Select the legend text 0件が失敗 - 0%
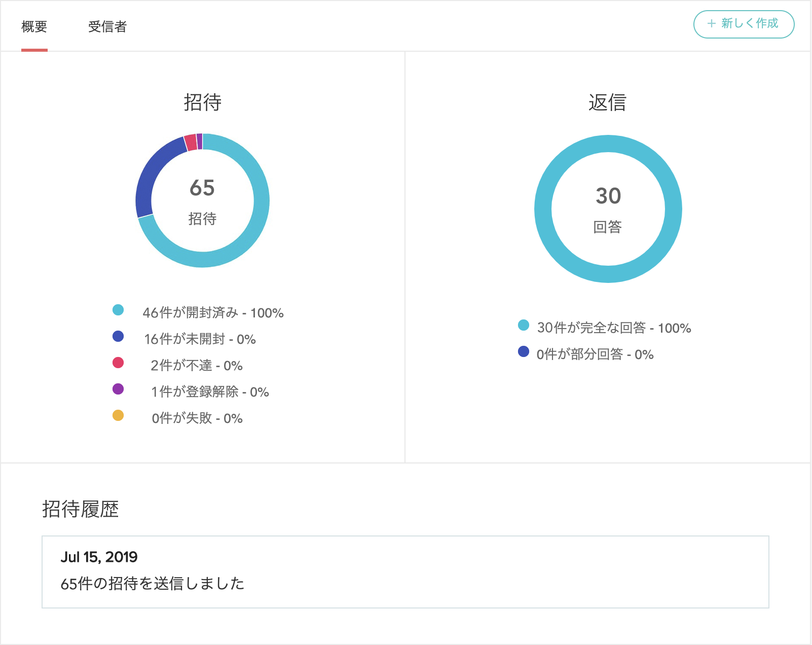812x645 pixels. [x=197, y=418]
